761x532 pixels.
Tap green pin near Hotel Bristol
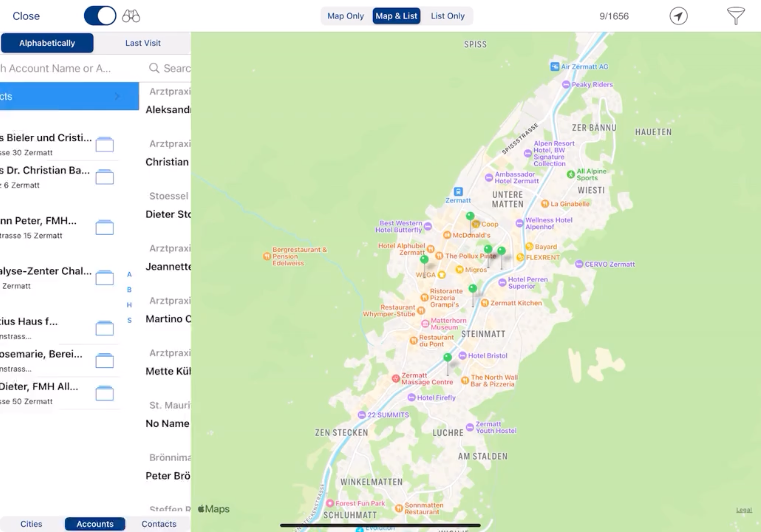click(447, 358)
